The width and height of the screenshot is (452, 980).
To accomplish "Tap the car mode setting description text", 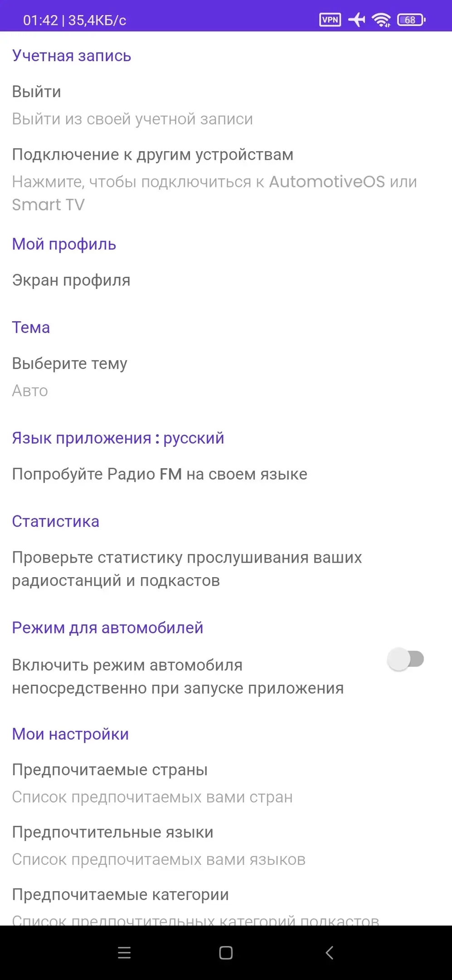I will tap(177, 676).
